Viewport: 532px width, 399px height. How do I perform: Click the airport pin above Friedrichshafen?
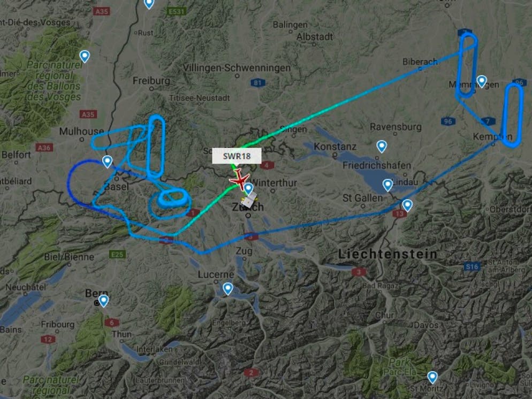click(382, 147)
